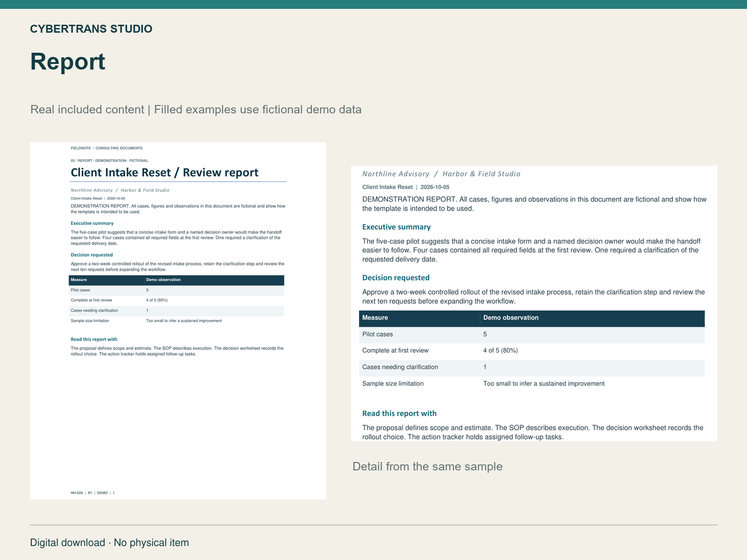Click the "NH-026 | R1 | DEMO | 1" page footer
The width and height of the screenshot is (747, 560).
coord(92,493)
